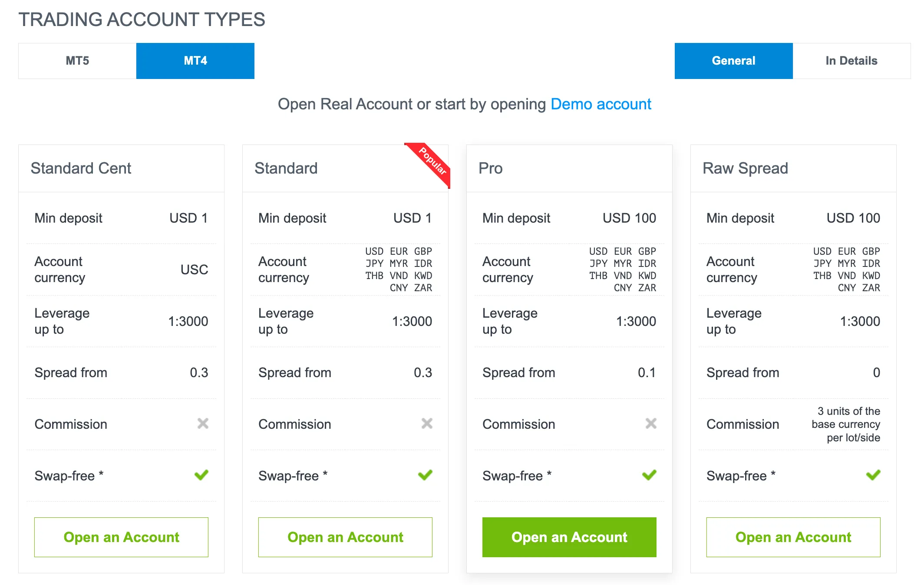This screenshot has width=924, height=585.
Task: Select the MT4 platform tab
Action: [195, 61]
